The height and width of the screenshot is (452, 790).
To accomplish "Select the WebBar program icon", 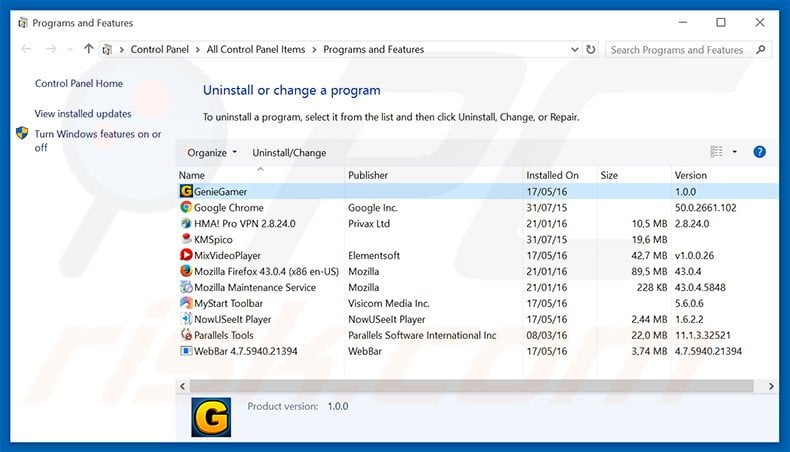I will point(186,351).
